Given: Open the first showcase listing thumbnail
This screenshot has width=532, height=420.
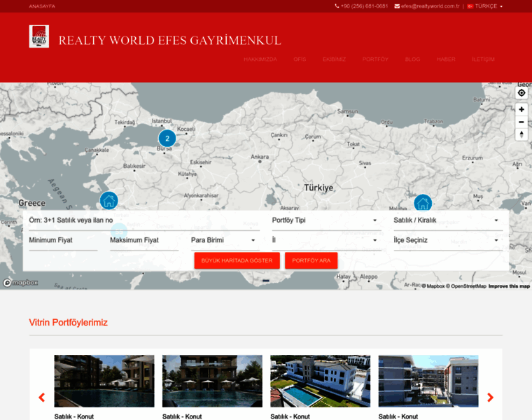Looking at the screenshot, I should click(104, 381).
